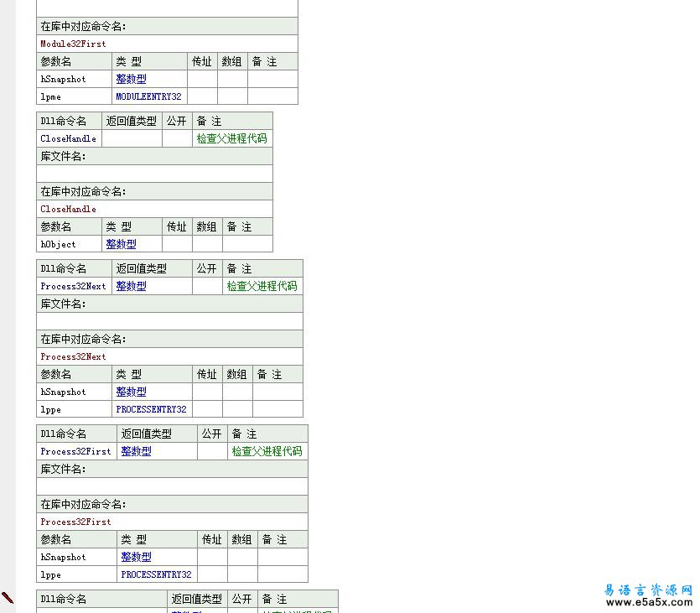Click the hObject parameter name
The image size is (700, 613).
coord(59,244)
